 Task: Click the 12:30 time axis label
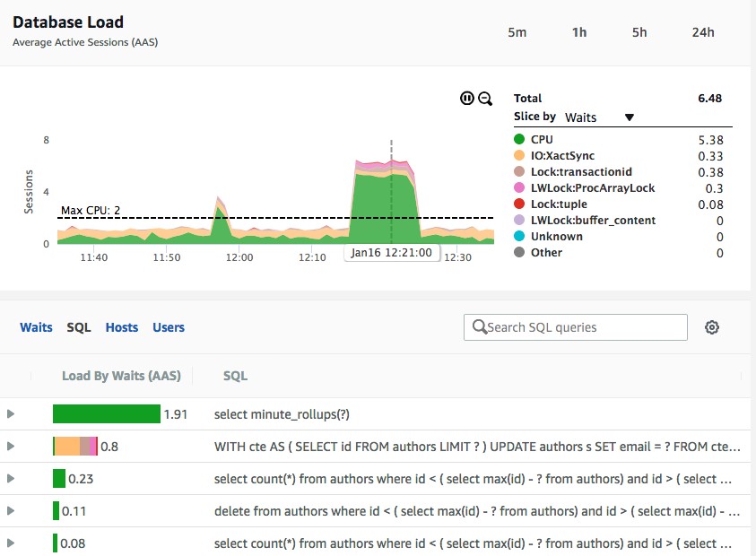(x=457, y=257)
